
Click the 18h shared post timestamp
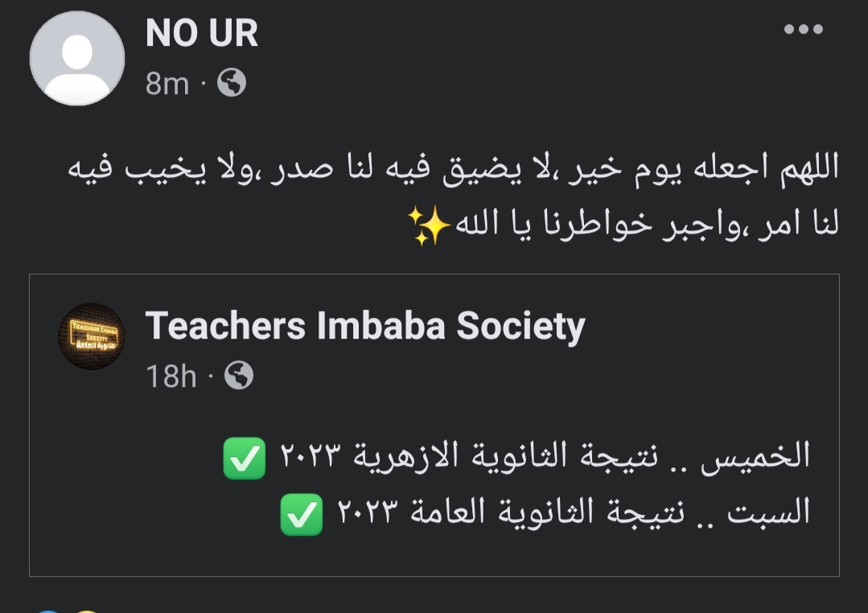[x=171, y=376]
